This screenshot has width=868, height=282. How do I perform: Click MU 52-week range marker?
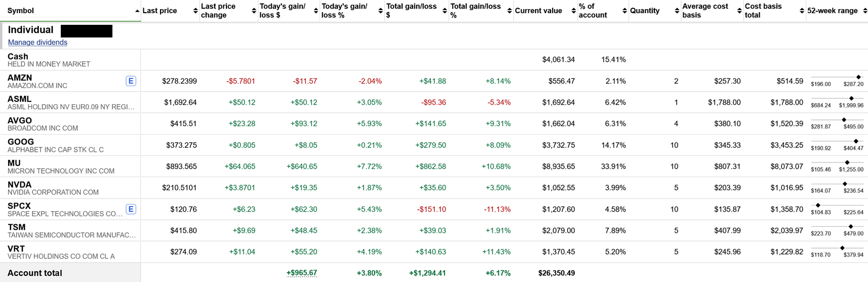tap(847, 163)
